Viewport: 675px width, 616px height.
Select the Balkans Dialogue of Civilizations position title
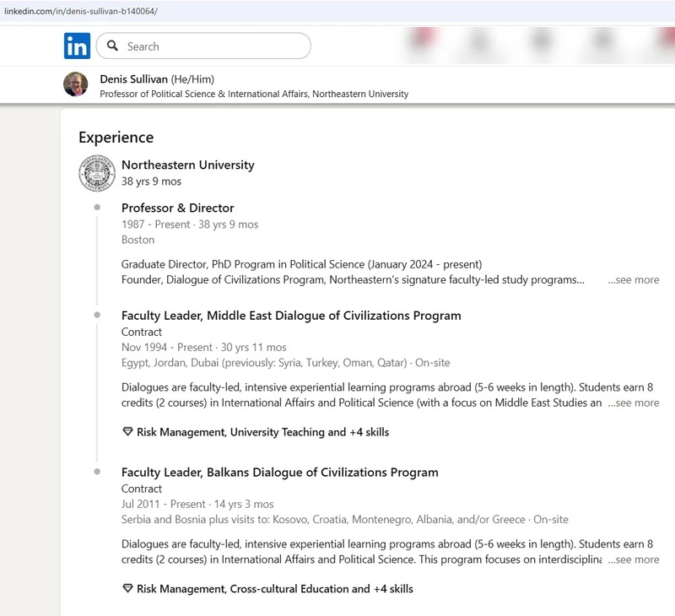coord(279,473)
